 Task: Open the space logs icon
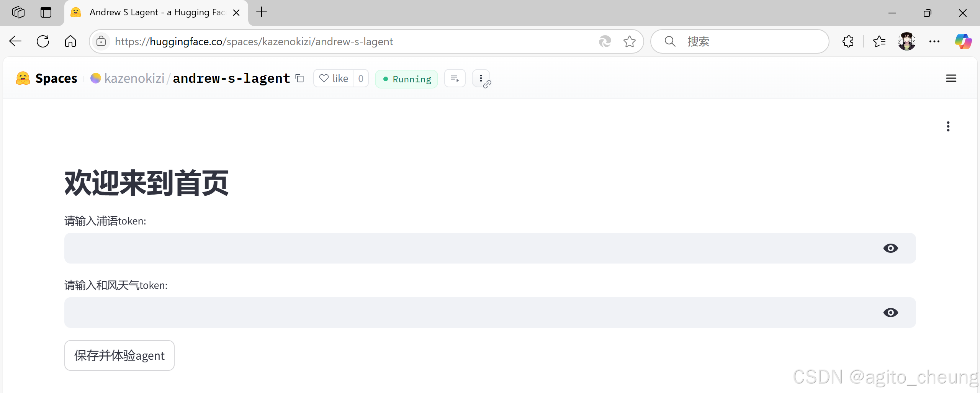pos(455,78)
